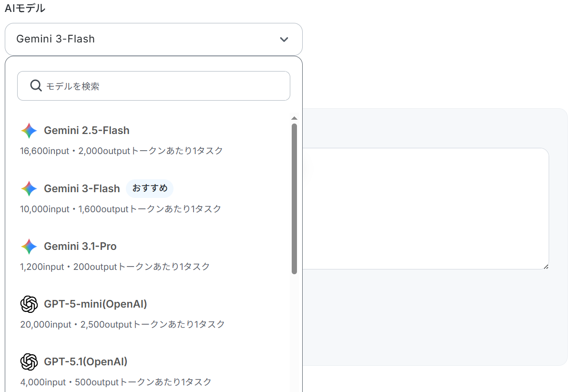Screen dimensions: 572x392
Task: Click the text area resize handle corner
Action: pos(546,266)
